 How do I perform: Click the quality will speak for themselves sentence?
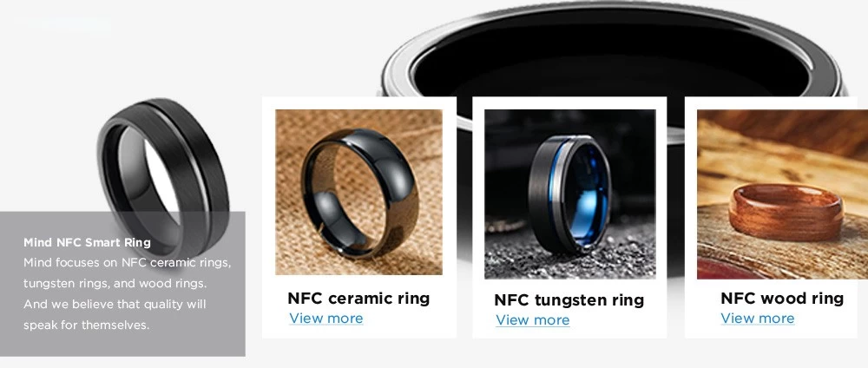click(114, 314)
